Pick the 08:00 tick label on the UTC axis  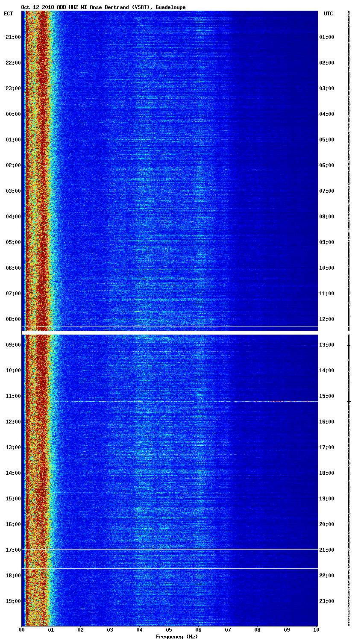click(x=327, y=217)
